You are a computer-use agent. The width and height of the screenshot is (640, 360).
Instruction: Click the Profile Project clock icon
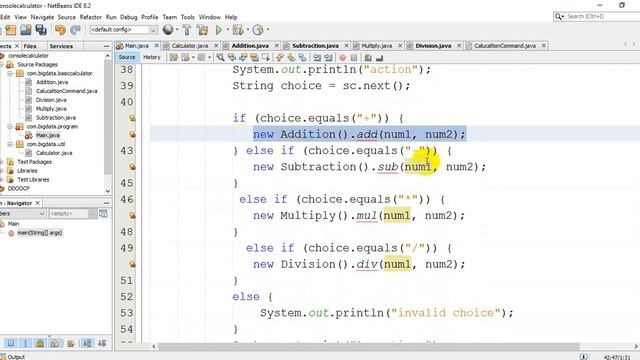(258, 30)
